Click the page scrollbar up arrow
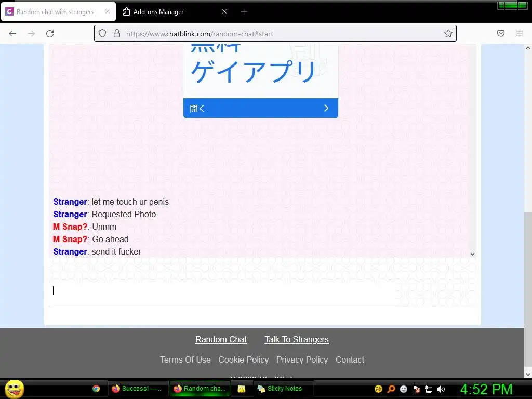Image resolution: width=532 pixels, height=399 pixels. [x=528, y=48]
